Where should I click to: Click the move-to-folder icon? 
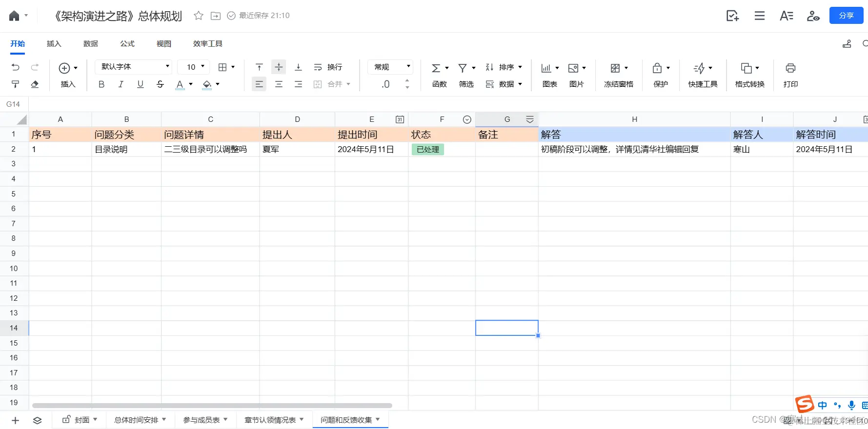215,16
